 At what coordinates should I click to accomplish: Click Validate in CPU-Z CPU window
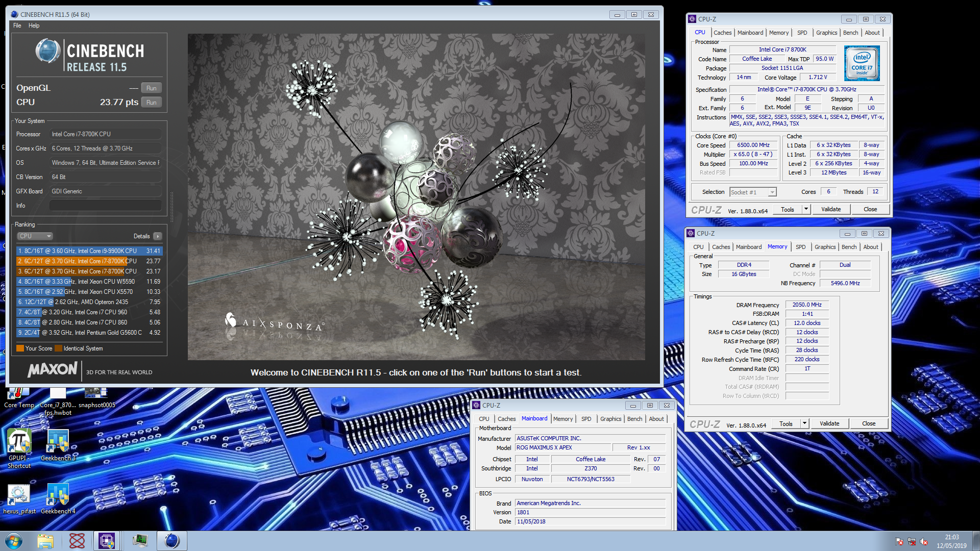coord(831,209)
